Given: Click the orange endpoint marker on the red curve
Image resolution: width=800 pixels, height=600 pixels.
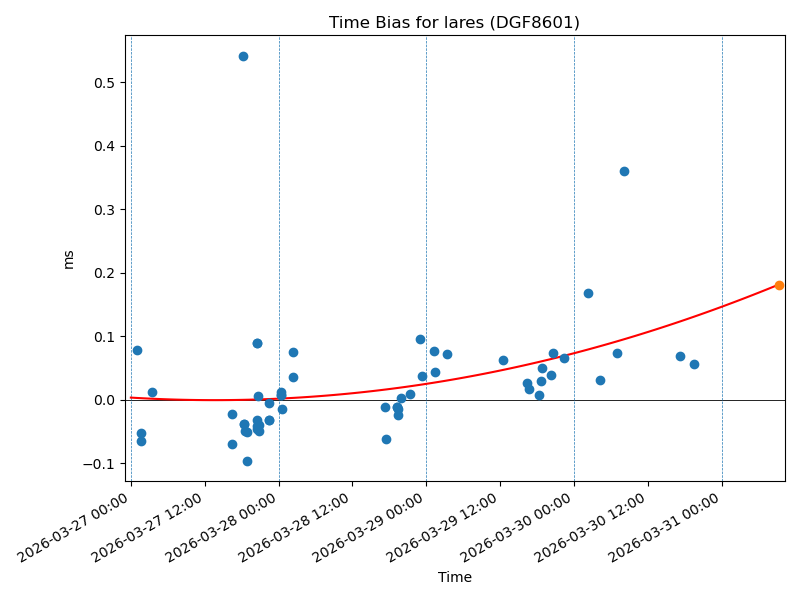Looking at the screenshot, I should click(779, 285).
